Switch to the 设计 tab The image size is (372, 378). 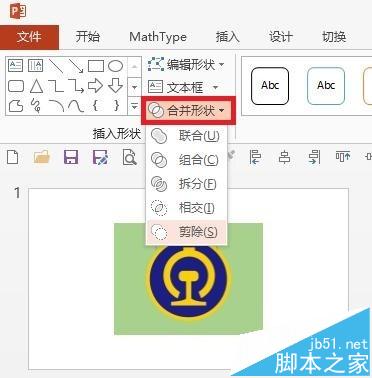[x=281, y=36]
